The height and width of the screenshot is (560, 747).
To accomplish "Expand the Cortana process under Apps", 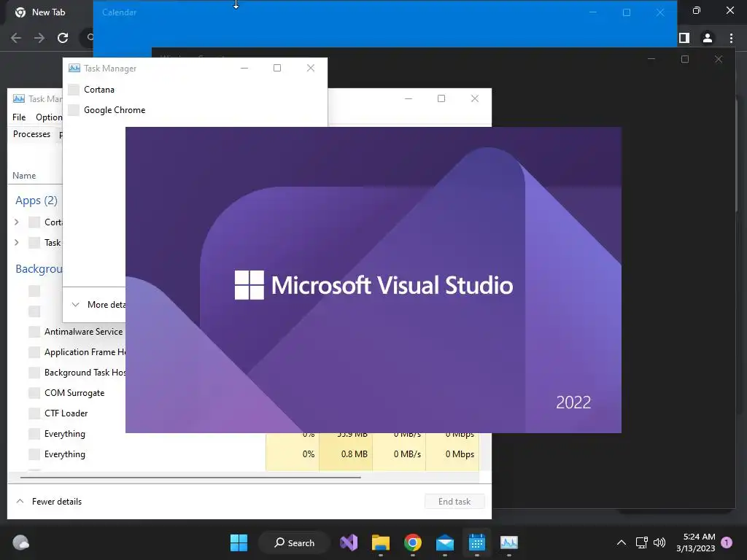I will click(17, 222).
